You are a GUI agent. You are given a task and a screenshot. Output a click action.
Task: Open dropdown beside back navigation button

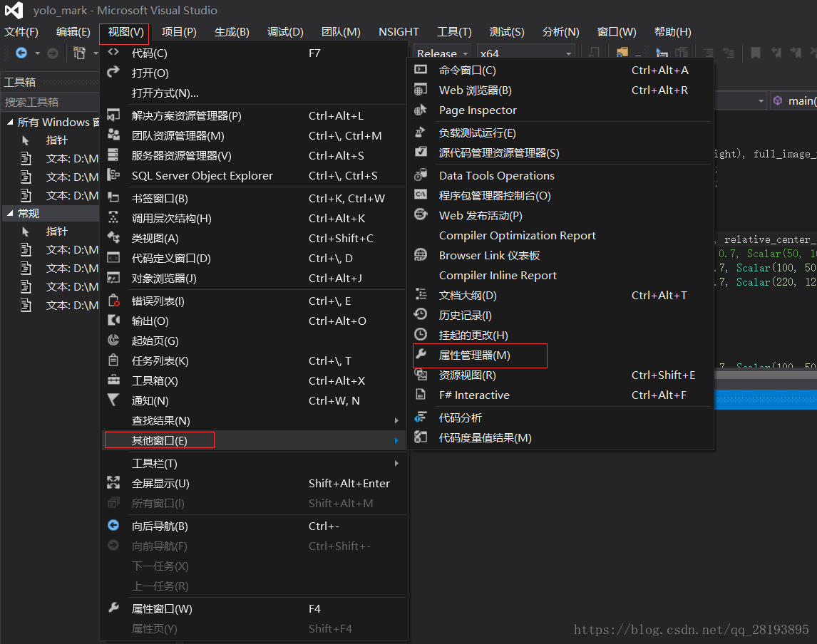tap(37, 53)
